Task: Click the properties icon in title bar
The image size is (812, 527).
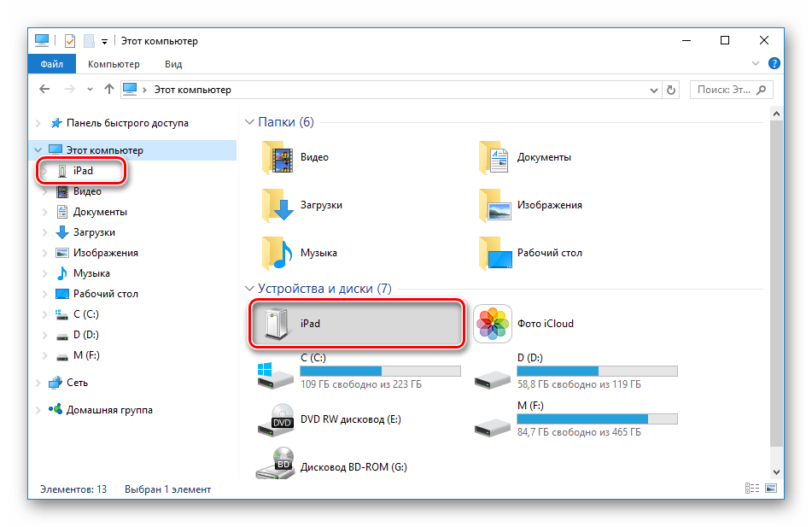Action: coord(70,41)
